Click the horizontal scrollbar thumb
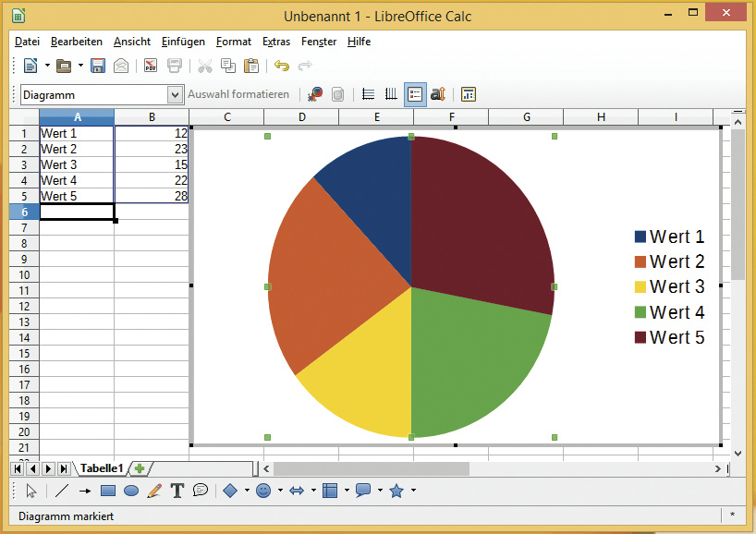Viewport: 756px width, 534px height. [372, 468]
